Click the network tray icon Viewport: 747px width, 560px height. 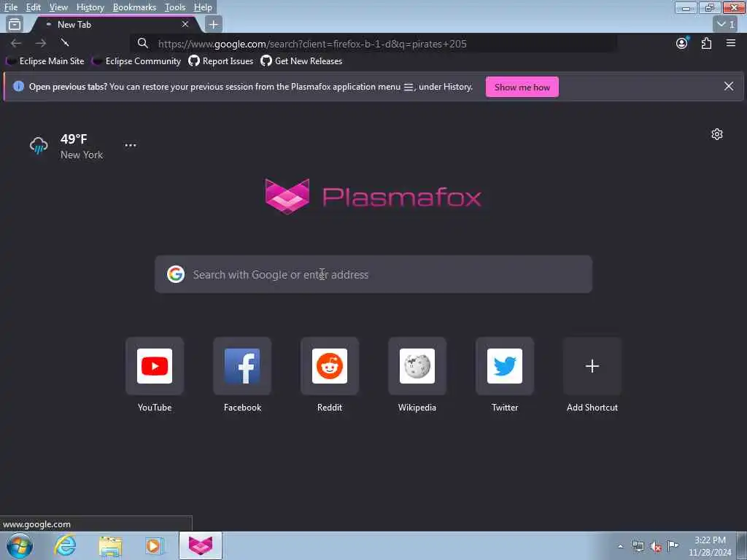coord(638,546)
